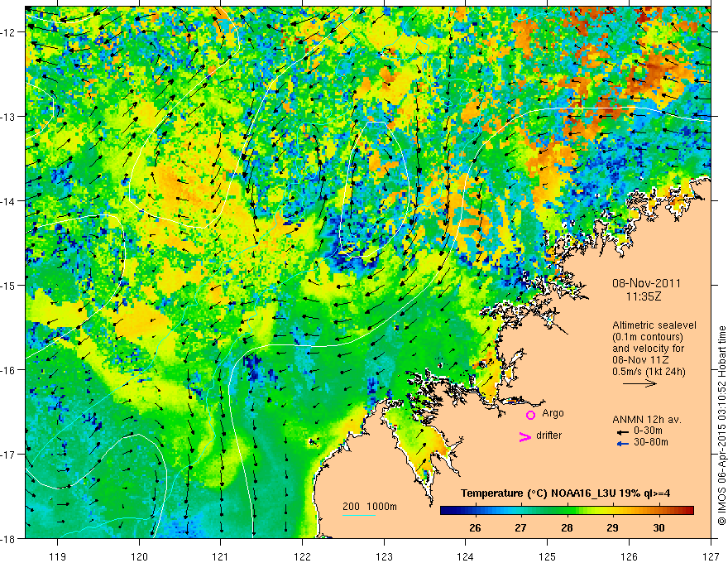This screenshot has height=563, width=728.
Task: Click the Altimetric sealevel label
Action: [x=654, y=325]
